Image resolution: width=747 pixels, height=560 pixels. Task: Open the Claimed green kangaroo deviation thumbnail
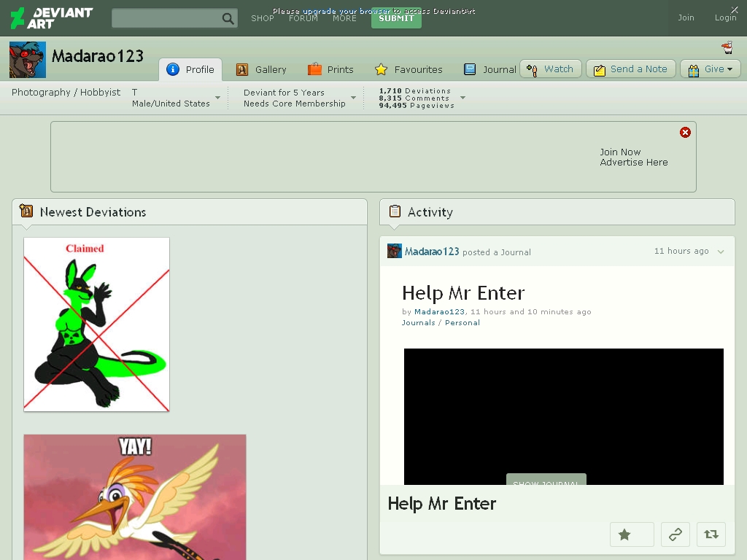click(97, 324)
